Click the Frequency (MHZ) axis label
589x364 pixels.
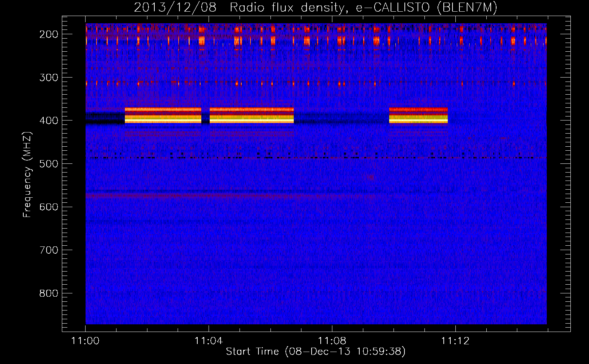[27, 175]
